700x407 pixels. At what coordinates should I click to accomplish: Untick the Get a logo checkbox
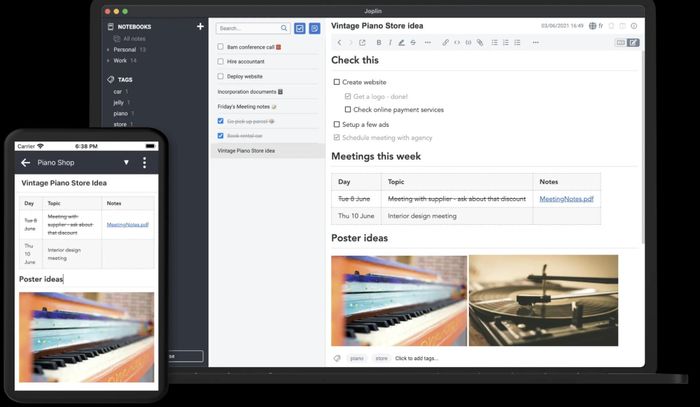[348, 96]
